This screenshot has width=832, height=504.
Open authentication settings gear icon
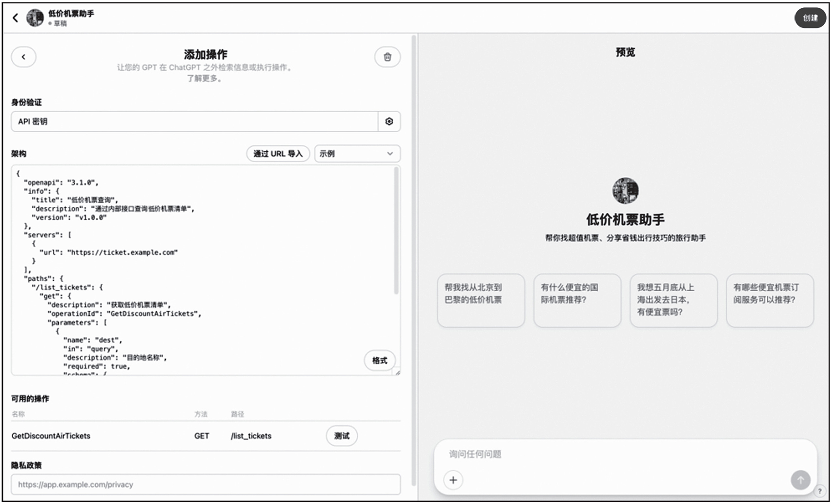click(389, 121)
